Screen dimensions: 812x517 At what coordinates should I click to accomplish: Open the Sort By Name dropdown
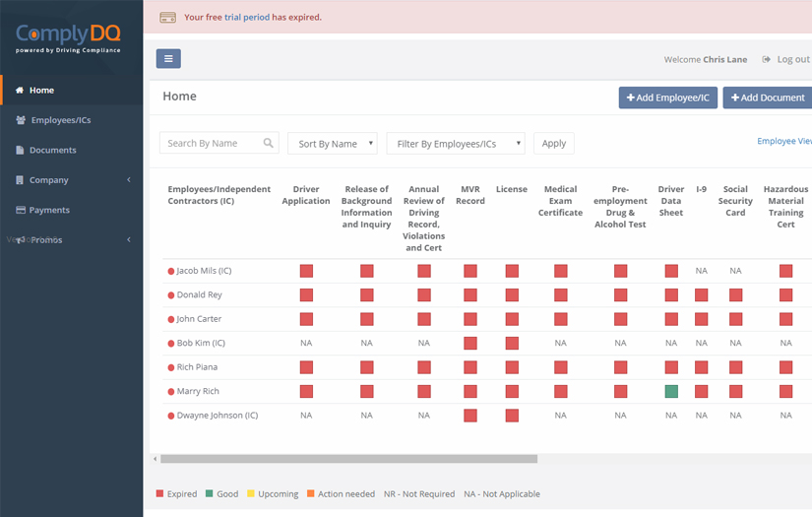[332, 144]
